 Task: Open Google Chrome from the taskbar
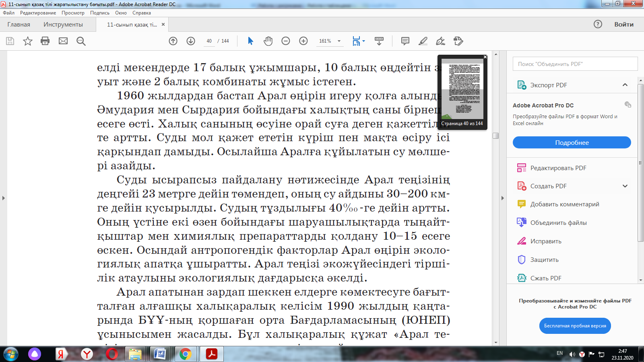(x=185, y=354)
